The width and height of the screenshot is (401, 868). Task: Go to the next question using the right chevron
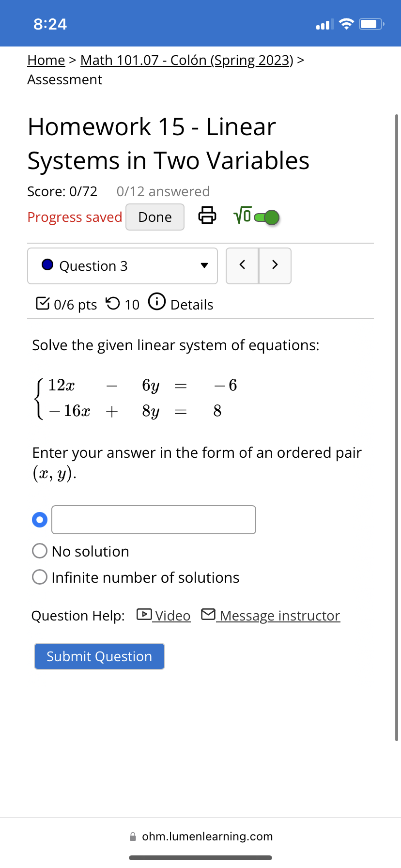point(275,265)
